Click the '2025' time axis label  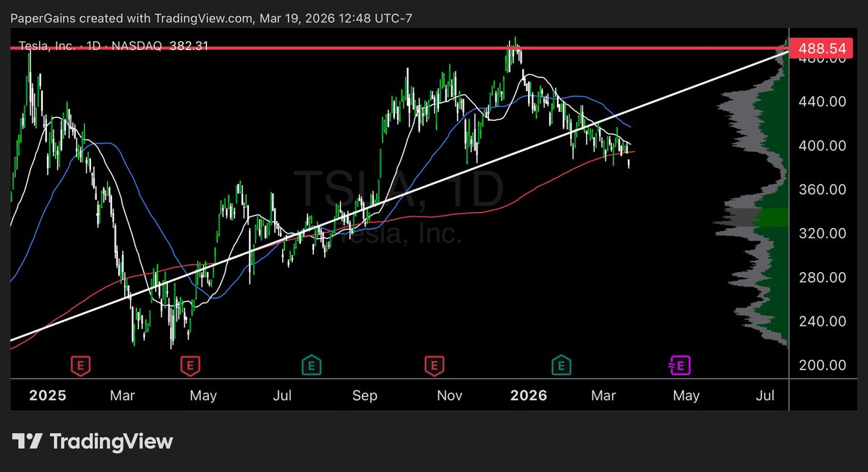(x=48, y=396)
